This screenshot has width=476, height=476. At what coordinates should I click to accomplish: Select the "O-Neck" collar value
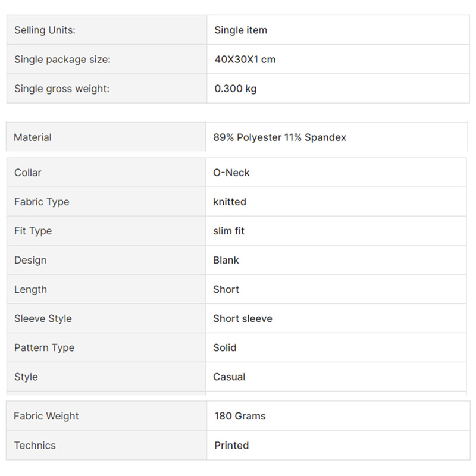231,173
